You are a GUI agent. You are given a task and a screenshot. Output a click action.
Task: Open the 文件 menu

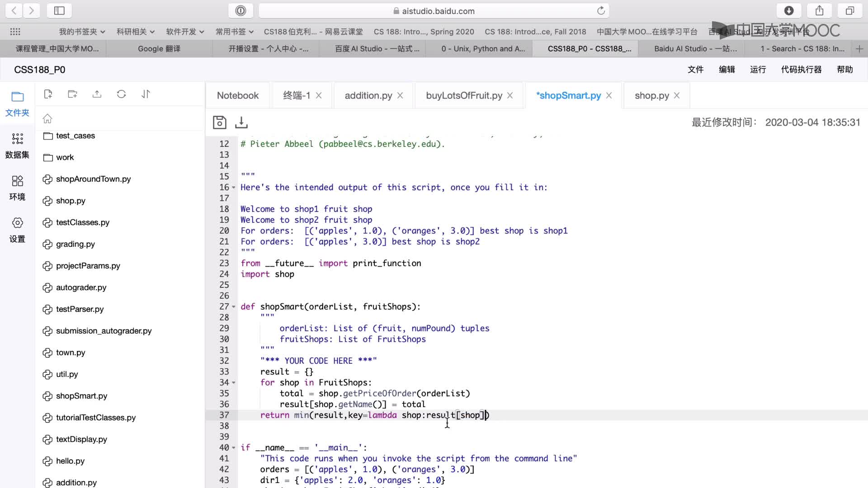(695, 70)
